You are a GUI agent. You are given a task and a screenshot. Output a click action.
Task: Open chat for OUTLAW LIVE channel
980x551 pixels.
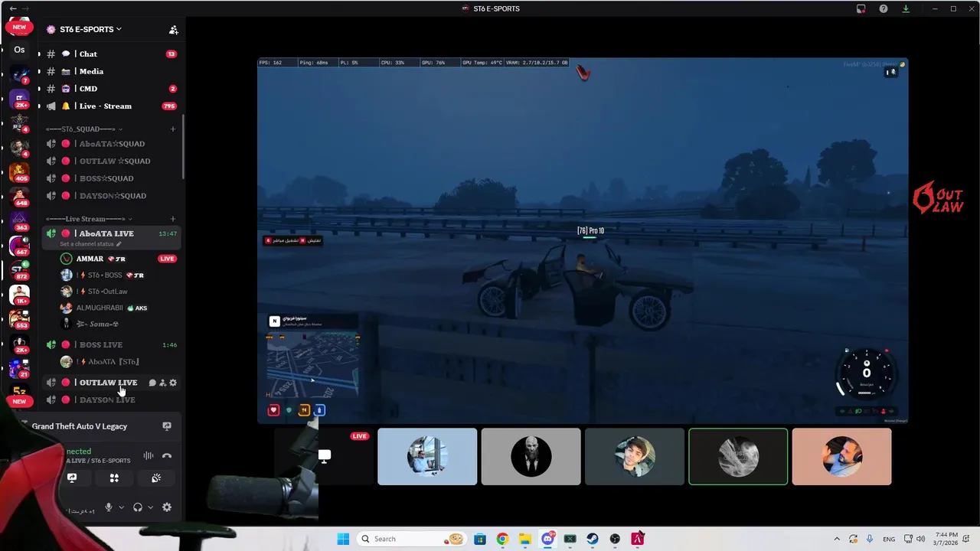pyautogui.click(x=152, y=383)
